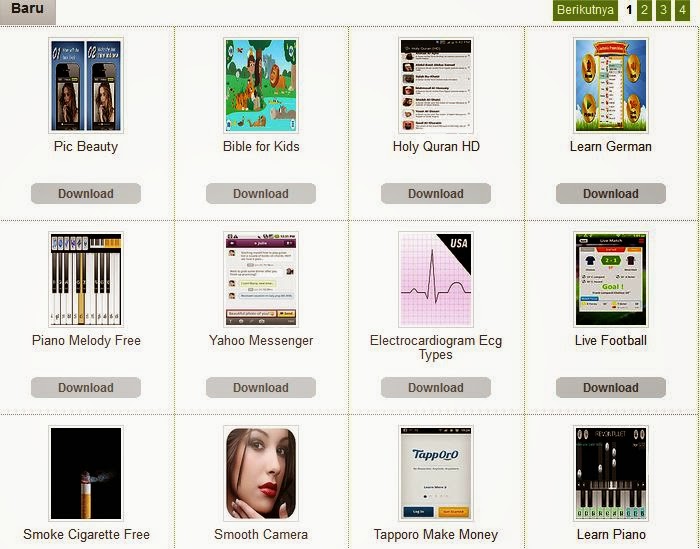This screenshot has height=549, width=700.
Task: Open the Smoke Cigarette Free thumbnail
Action: coord(86,474)
